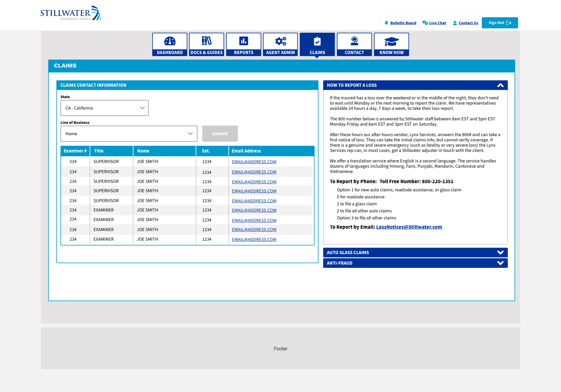The image size is (561, 392).
Task: Click the Footer text
Action: (x=280, y=349)
